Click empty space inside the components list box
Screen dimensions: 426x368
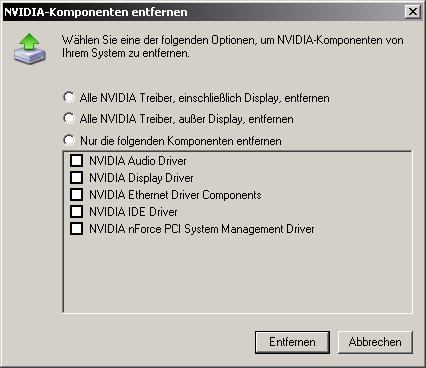pos(237,273)
